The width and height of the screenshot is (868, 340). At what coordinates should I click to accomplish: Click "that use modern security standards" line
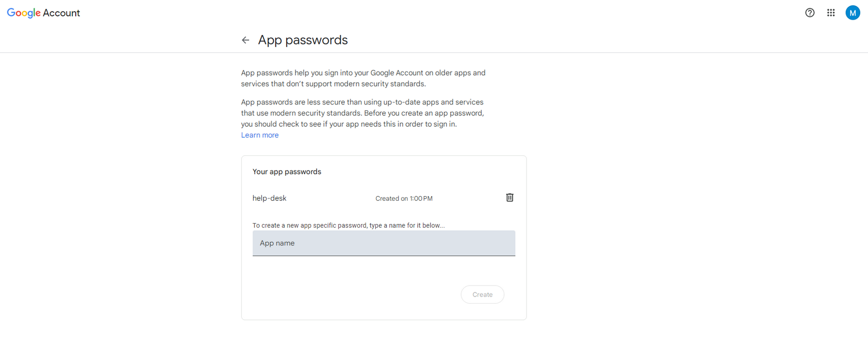[362, 113]
